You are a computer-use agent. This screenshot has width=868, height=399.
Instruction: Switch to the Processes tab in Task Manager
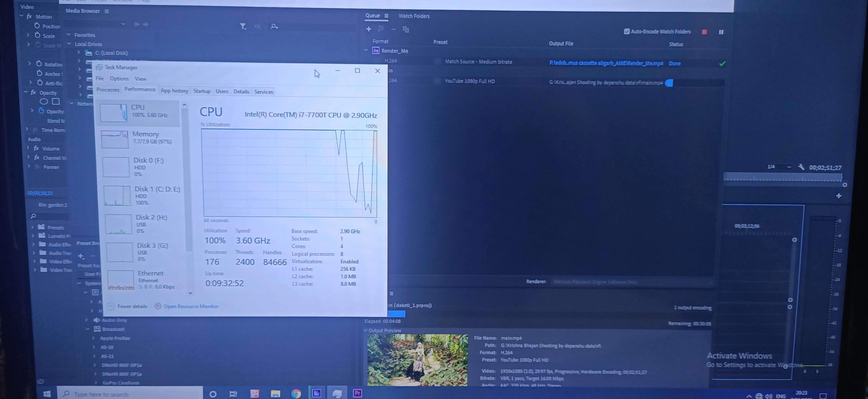(108, 90)
